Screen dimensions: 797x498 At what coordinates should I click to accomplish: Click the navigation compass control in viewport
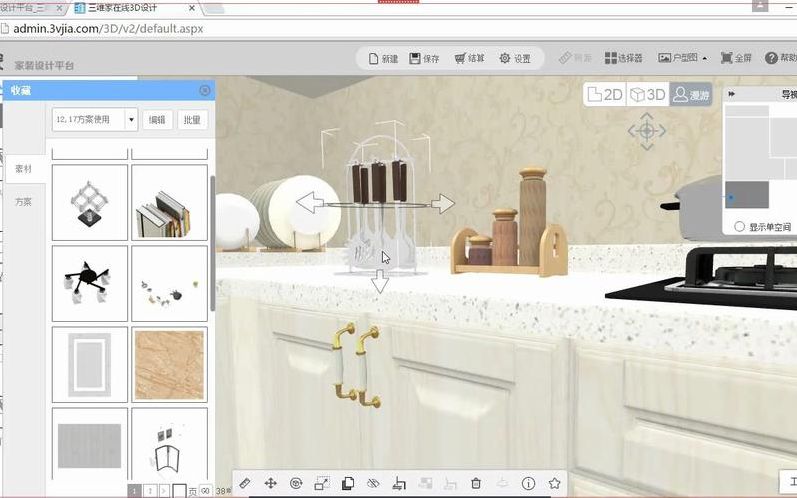647,131
